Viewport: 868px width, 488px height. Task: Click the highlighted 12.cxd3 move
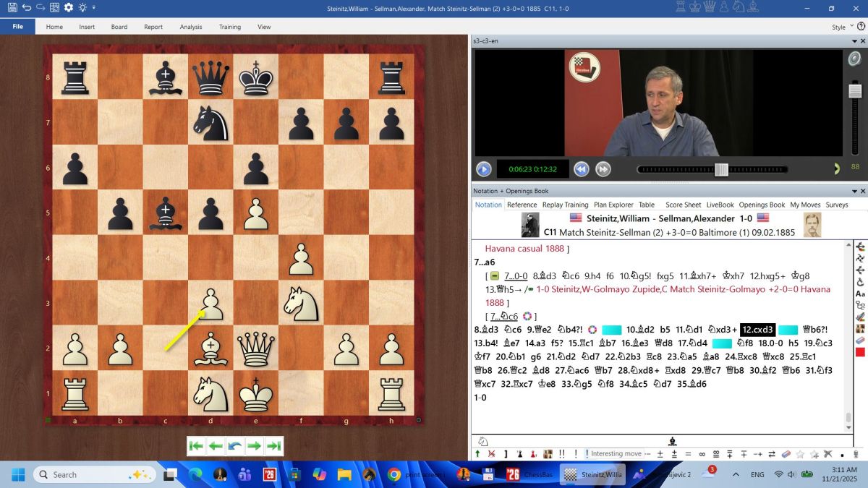[757, 330]
